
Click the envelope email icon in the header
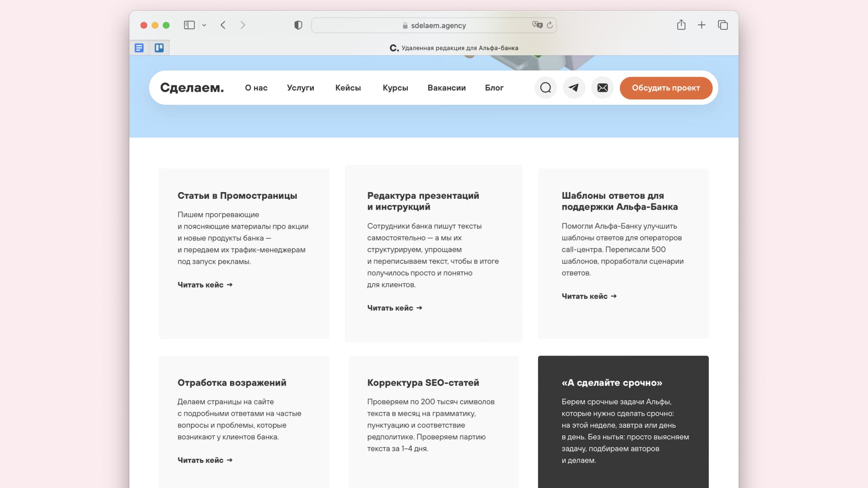point(602,88)
